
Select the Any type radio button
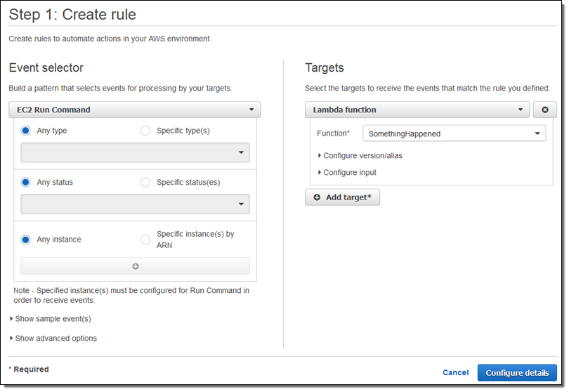(26, 131)
